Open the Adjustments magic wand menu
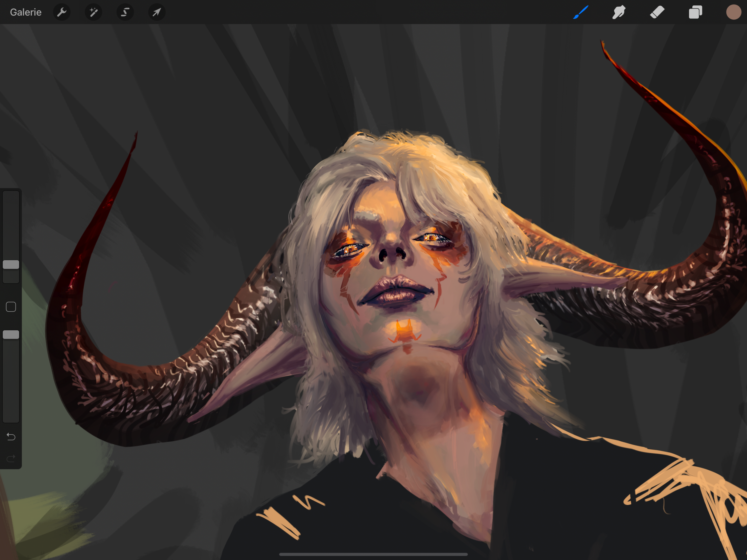Screen dimensions: 747x560 click(x=93, y=13)
